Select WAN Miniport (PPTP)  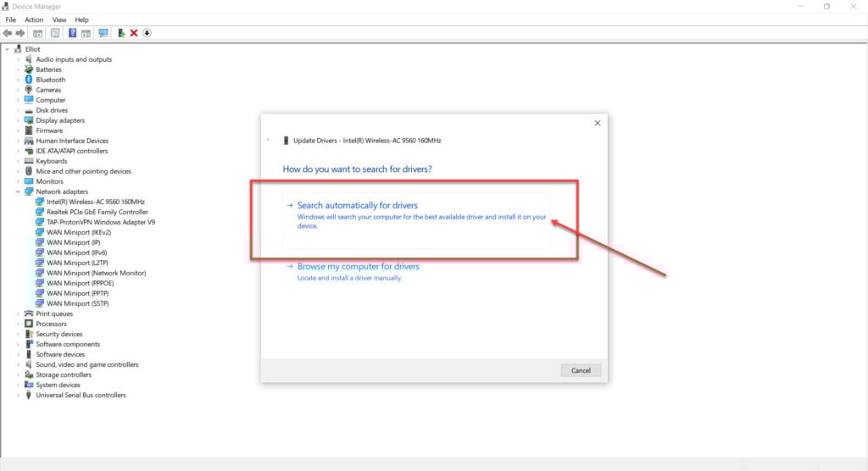(x=77, y=293)
